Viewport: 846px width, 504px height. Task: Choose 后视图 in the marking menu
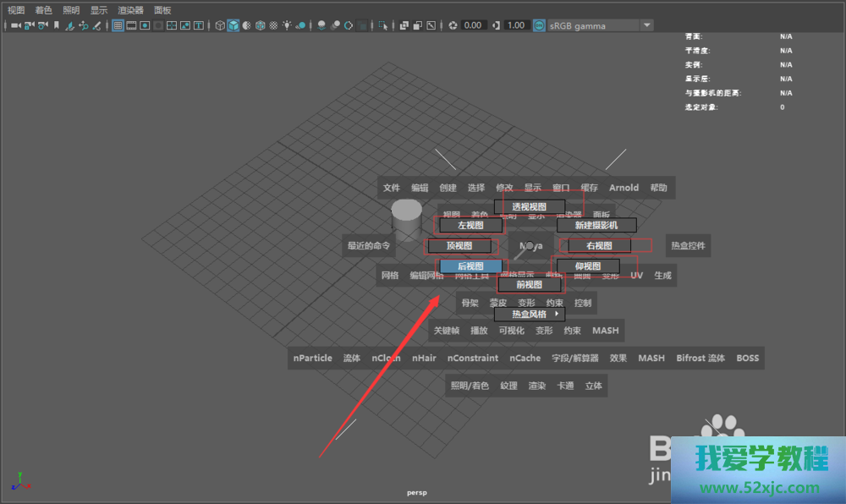470,266
